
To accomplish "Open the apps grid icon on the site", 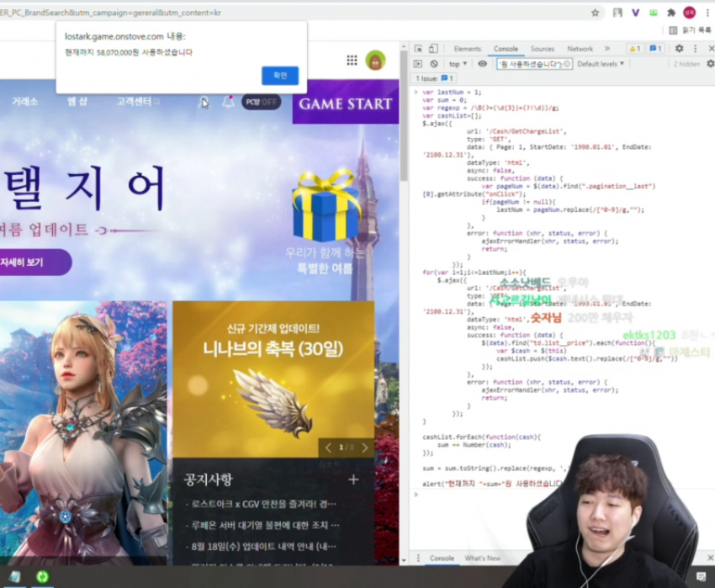I will tap(352, 60).
